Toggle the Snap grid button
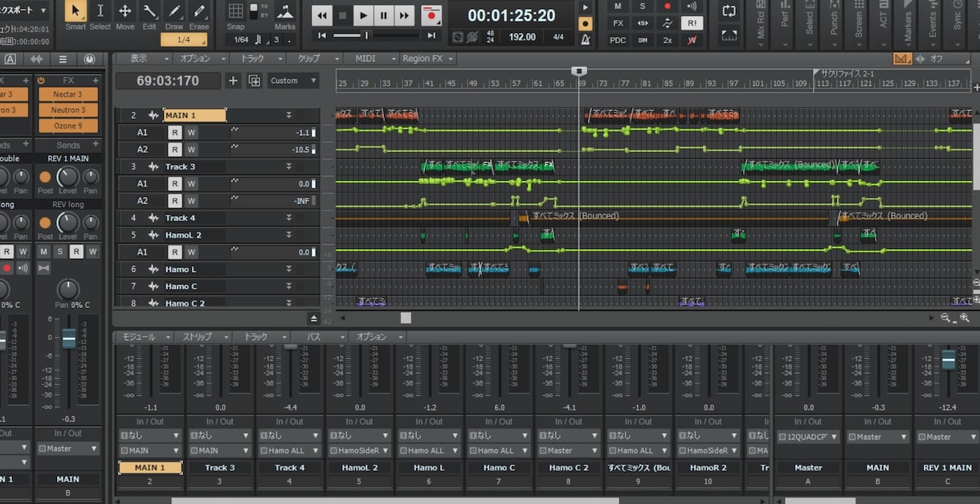This screenshot has width=980, height=504. tap(235, 11)
